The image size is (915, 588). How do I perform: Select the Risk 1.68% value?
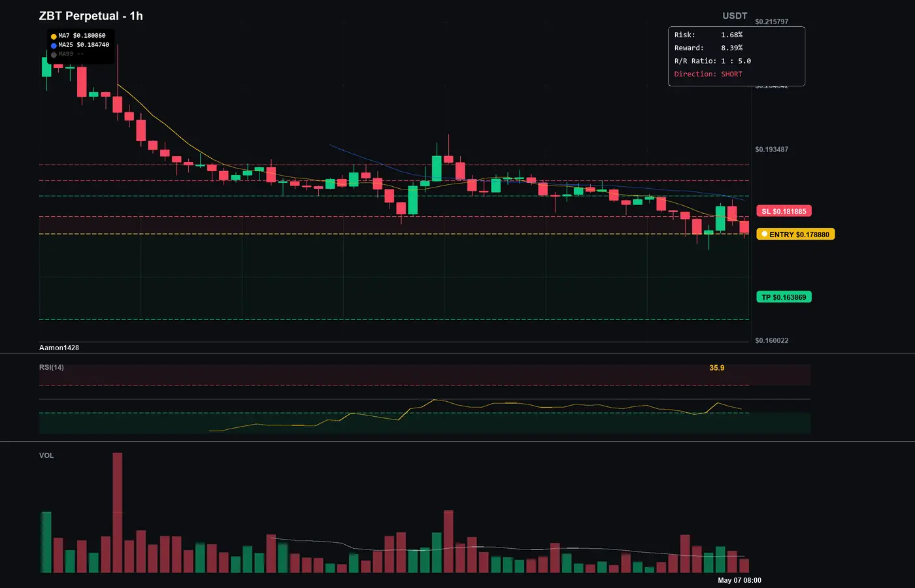[x=732, y=35]
